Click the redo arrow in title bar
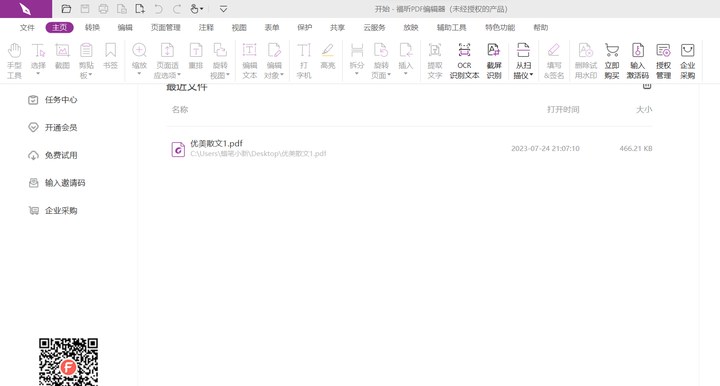Viewport: 720px width, 386px height. 177,9
